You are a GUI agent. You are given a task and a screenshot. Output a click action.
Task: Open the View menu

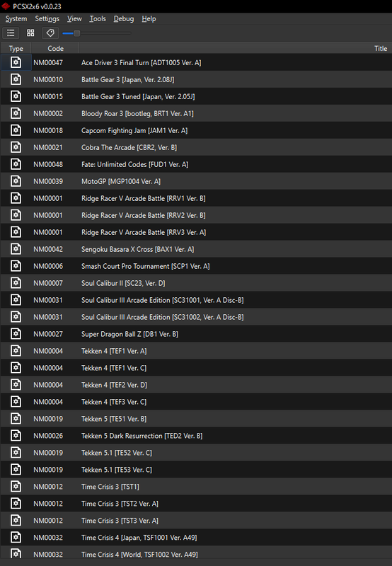(x=74, y=19)
